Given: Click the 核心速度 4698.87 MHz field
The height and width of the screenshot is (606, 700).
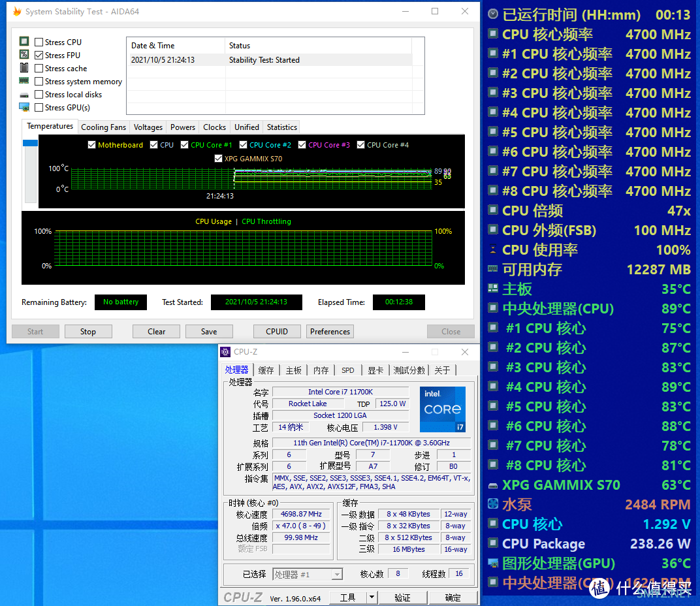Looking at the screenshot, I should click(301, 514).
